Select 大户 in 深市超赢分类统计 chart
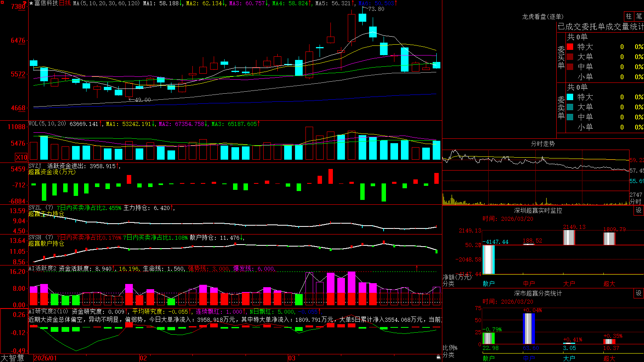Image resolution: width=644 pixels, height=362 pixels. 569,358
